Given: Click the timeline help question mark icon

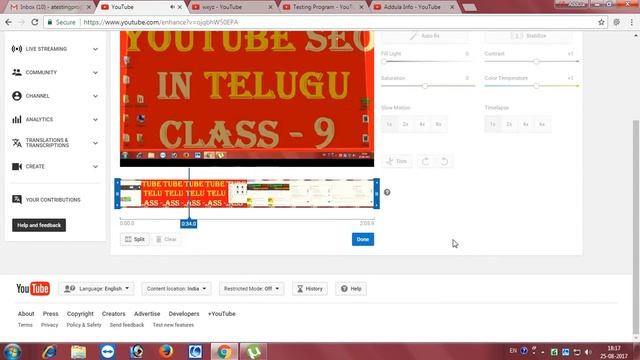Looking at the screenshot, I should pyautogui.click(x=387, y=192).
